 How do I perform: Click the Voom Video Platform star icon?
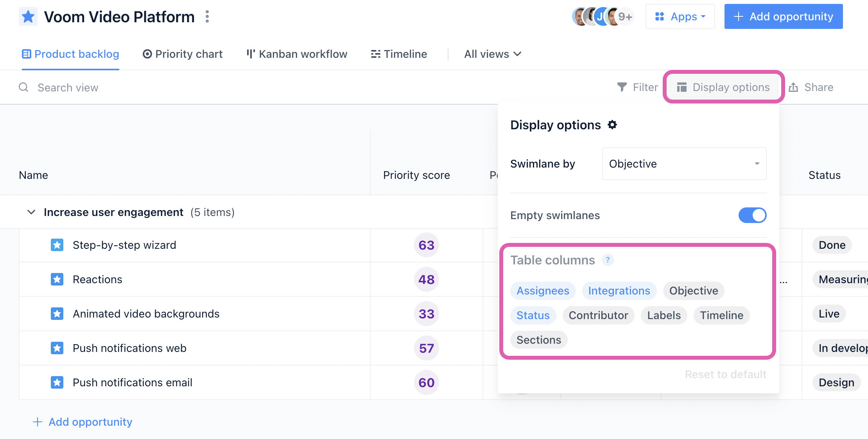coord(28,17)
